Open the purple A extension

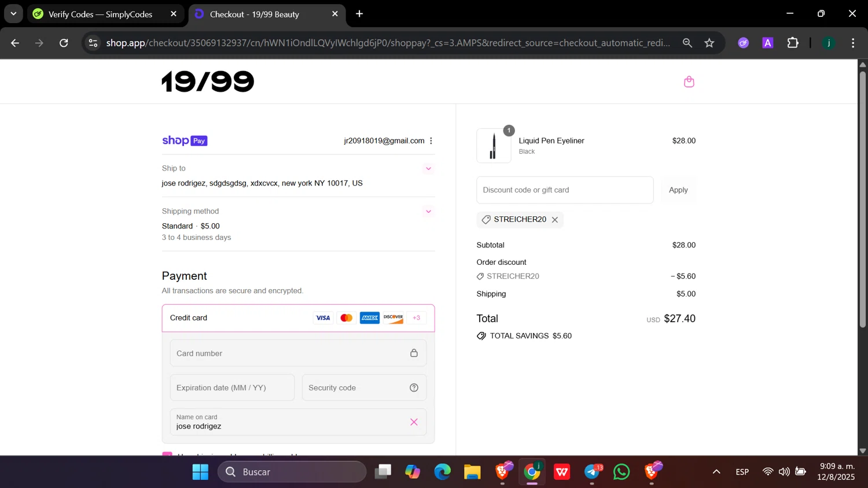pyautogui.click(x=768, y=43)
